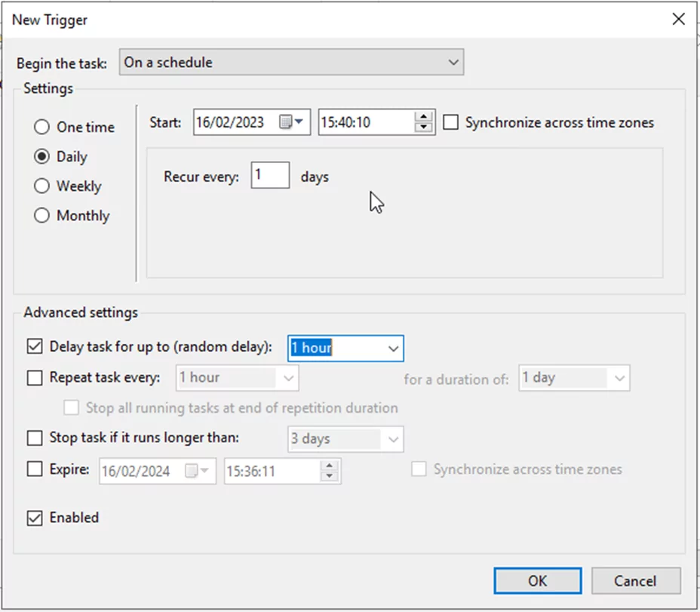Expand the random delay 1 hour dropdown
The height and width of the screenshot is (612, 700).
[393, 349]
